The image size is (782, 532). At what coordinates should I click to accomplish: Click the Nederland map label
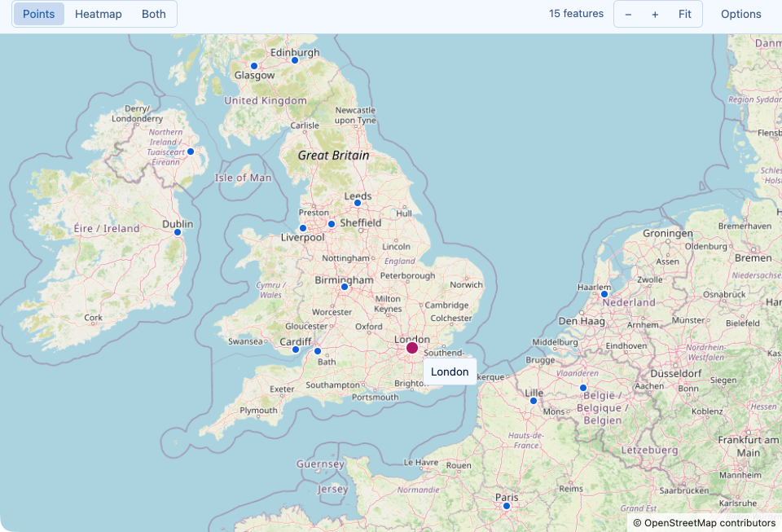629,302
